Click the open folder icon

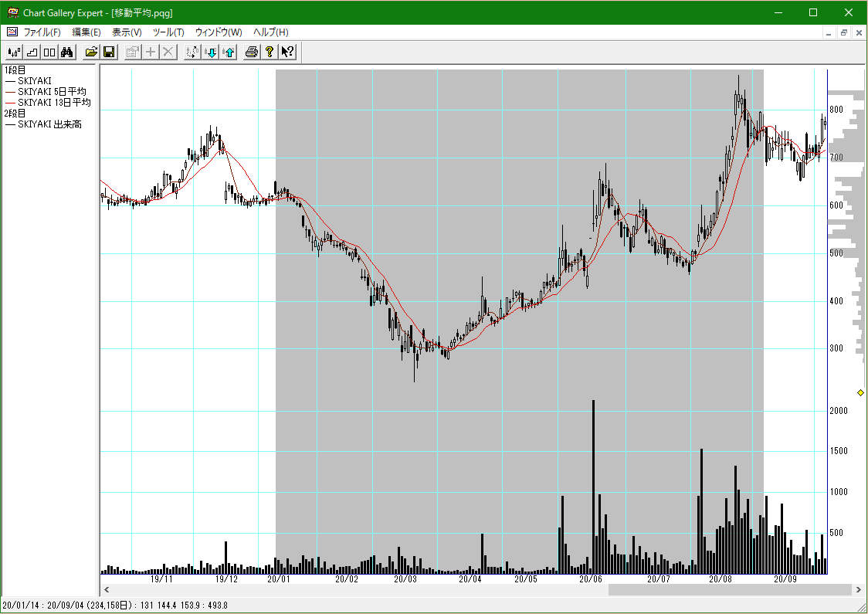(x=91, y=52)
